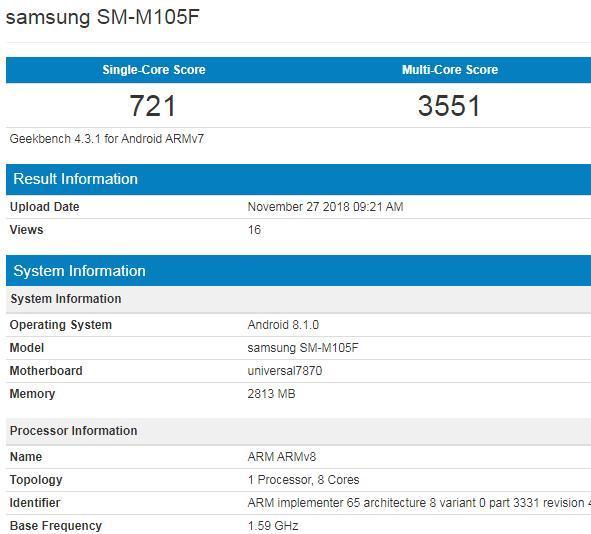Screen dimensions: 591x534
Task: Select the Base Frequency value 1.59 GHz
Action: (273, 526)
